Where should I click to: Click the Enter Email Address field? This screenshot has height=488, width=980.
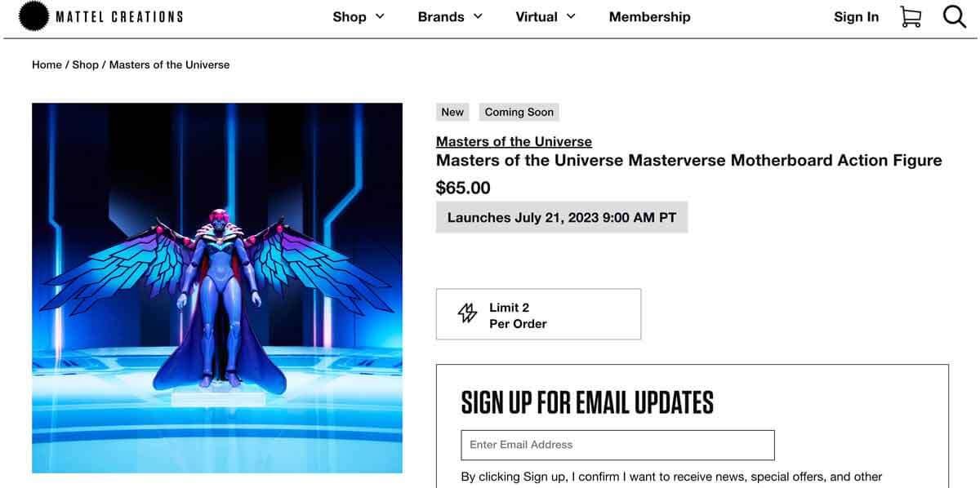coord(617,445)
